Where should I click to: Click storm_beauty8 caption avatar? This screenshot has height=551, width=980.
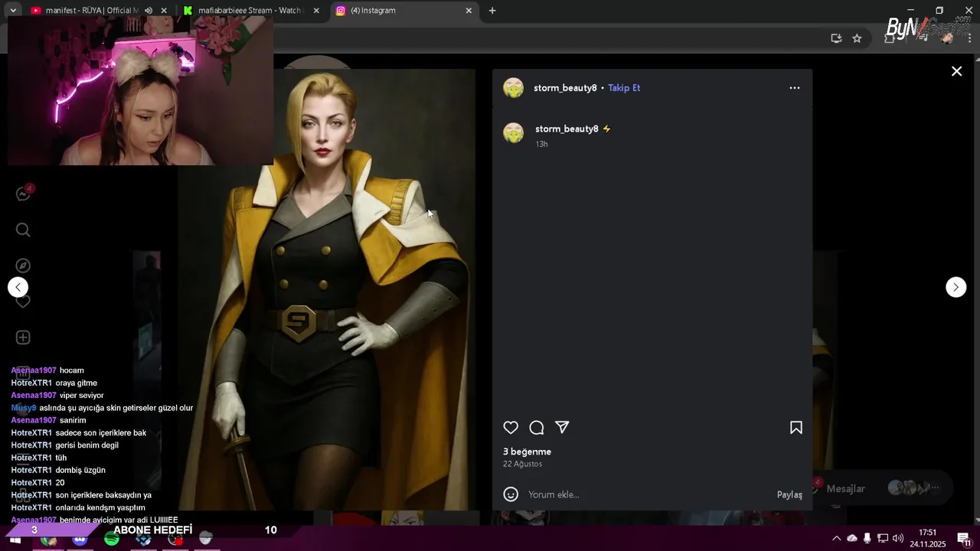click(513, 133)
